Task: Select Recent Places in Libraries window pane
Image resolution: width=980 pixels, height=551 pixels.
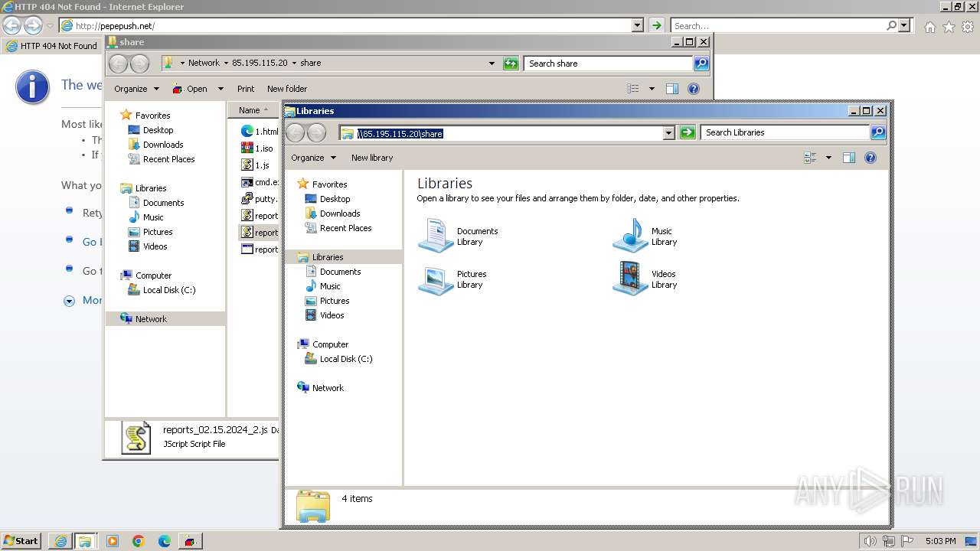Action: tap(345, 228)
